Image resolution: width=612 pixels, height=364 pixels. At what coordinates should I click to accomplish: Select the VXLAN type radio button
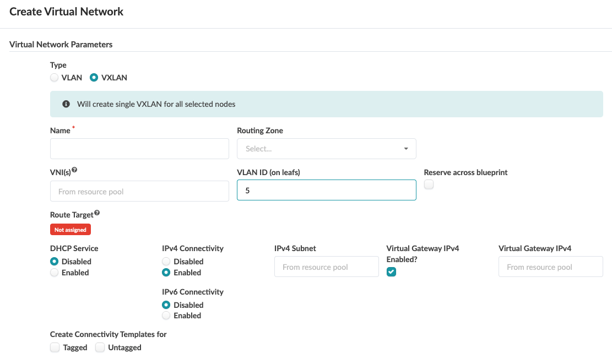click(94, 78)
